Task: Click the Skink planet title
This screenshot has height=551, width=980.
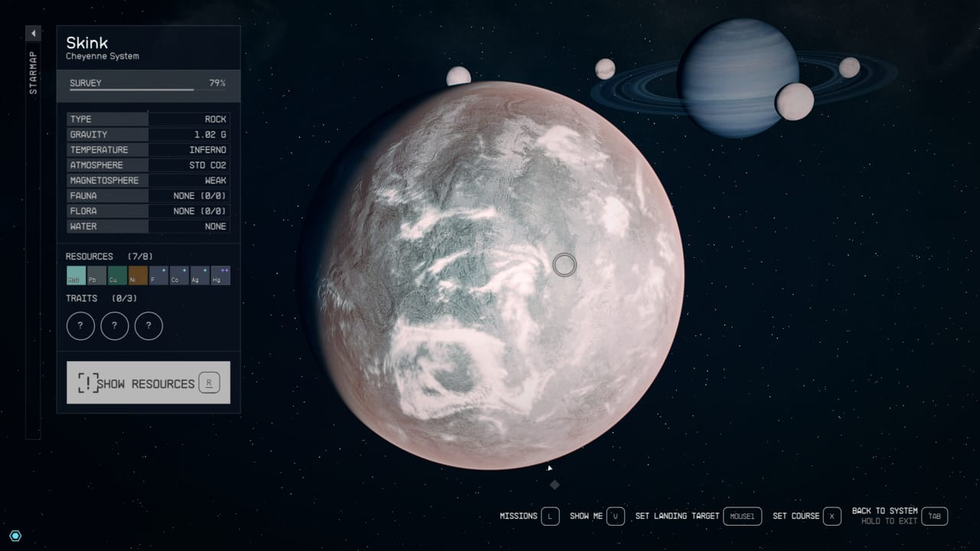Action: point(87,43)
